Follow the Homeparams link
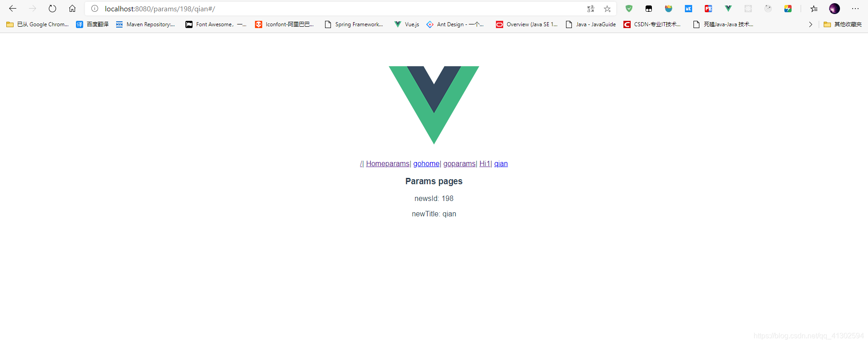The image size is (868, 344). coord(387,163)
